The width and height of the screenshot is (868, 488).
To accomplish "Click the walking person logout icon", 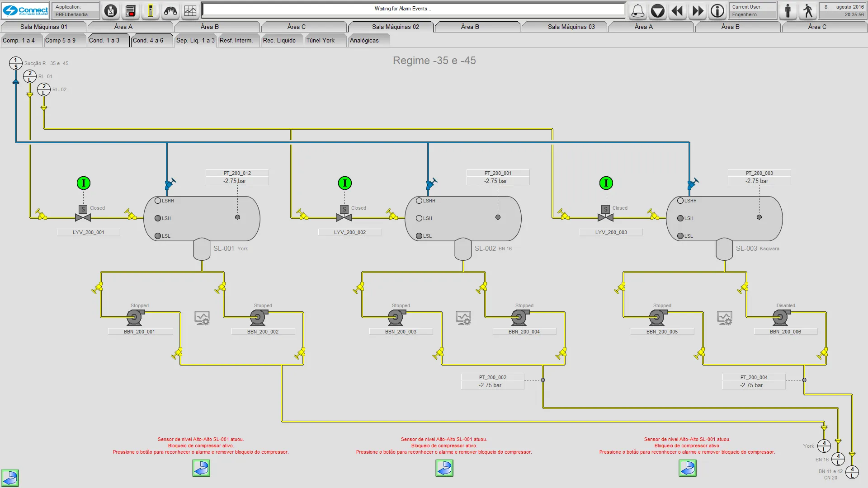I will tap(808, 11).
